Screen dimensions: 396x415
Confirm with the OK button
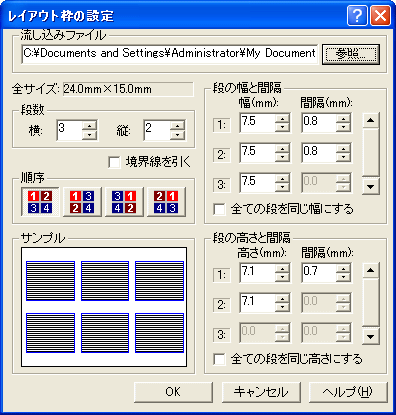(x=173, y=392)
